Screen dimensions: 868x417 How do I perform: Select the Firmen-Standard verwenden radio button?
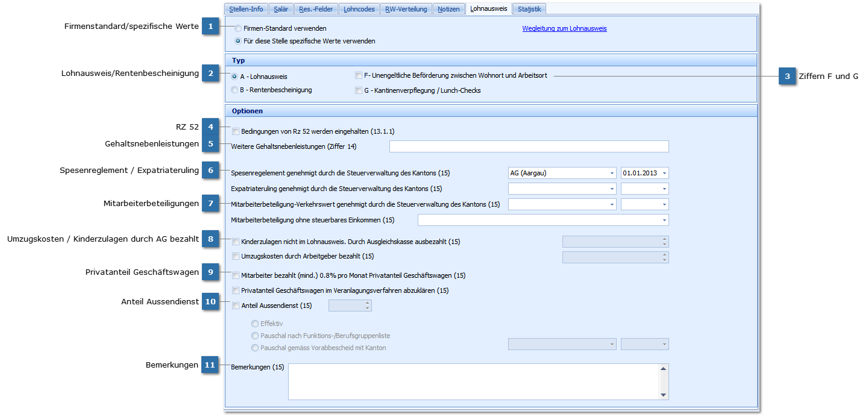(239, 28)
